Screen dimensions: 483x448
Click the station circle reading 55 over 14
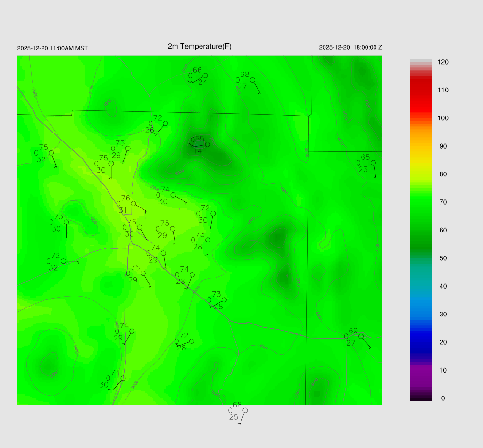[x=207, y=144]
